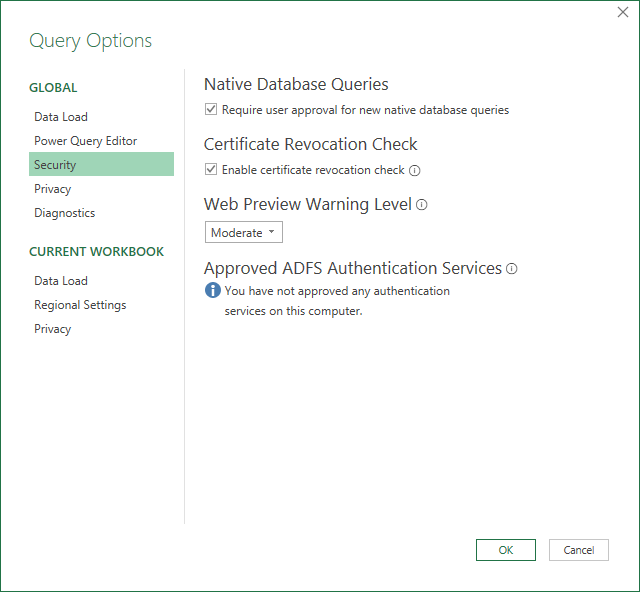
Task: Click info icon beside Certificate Revocation Check
Action: click(415, 170)
